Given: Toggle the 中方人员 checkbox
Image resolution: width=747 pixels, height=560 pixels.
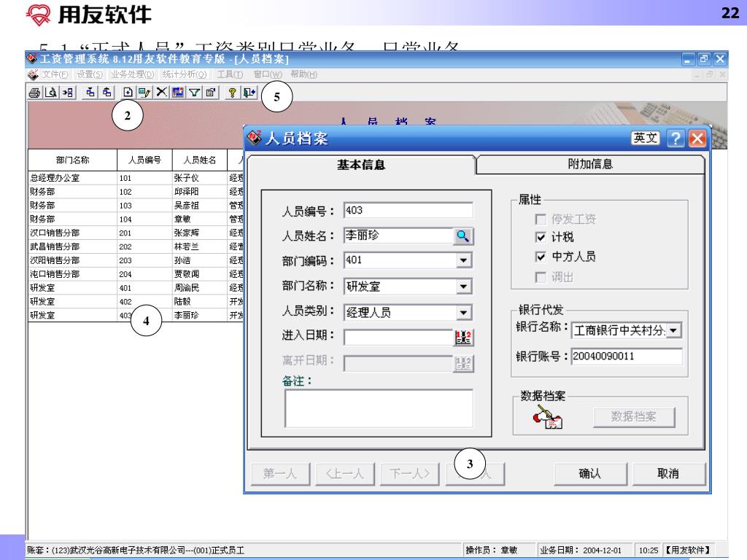Looking at the screenshot, I should click(x=541, y=257).
